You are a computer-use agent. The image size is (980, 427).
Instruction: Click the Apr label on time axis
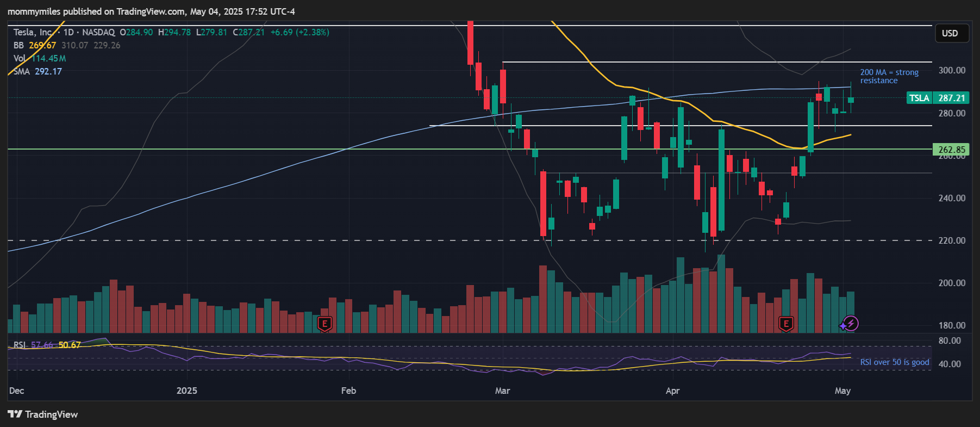point(672,391)
